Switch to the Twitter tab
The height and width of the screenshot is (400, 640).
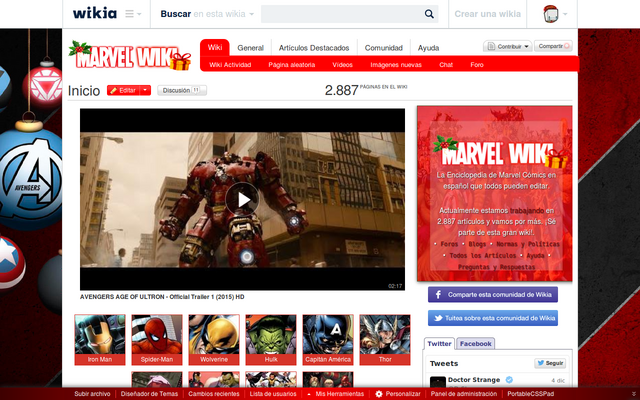439,344
